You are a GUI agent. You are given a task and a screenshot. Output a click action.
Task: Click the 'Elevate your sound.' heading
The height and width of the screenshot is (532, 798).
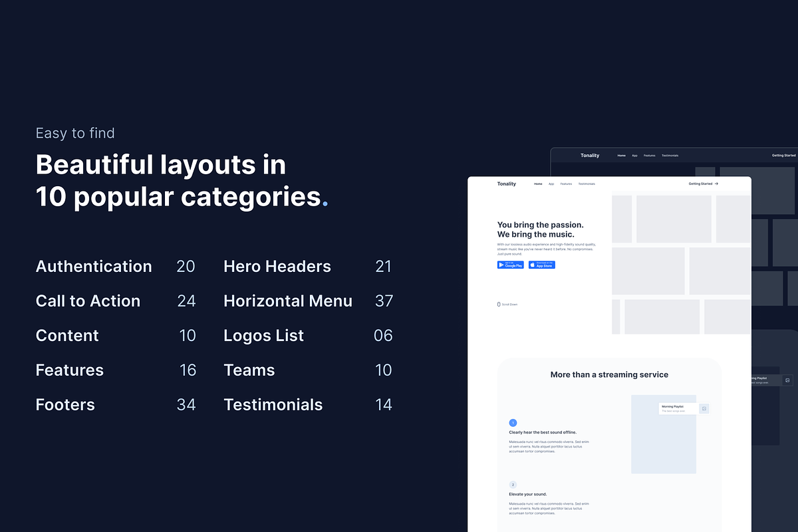528,494
